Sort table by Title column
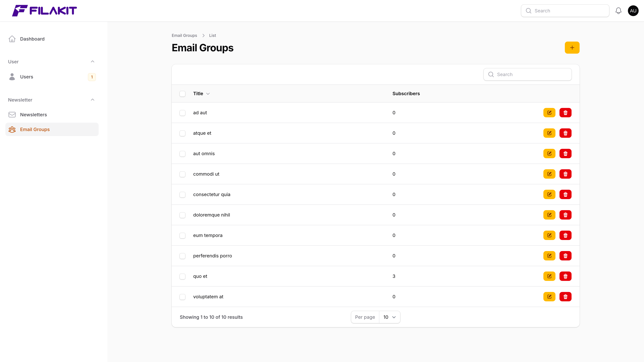The height and width of the screenshot is (362, 644). pyautogui.click(x=201, y=94)
